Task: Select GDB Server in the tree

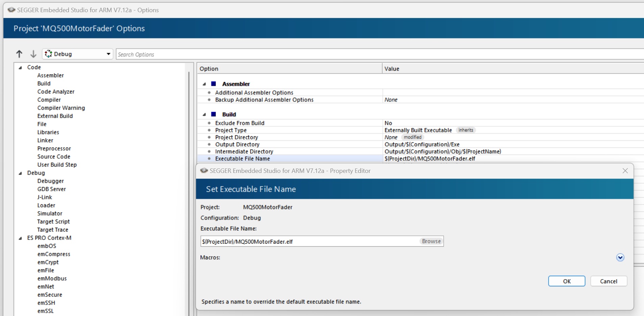Action: pos(52,189)
